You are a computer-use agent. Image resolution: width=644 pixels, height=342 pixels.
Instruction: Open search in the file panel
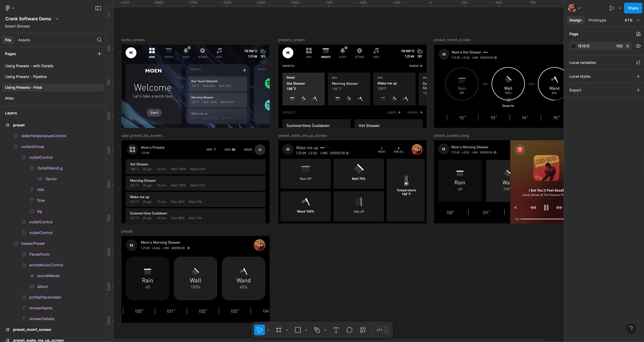99,40
